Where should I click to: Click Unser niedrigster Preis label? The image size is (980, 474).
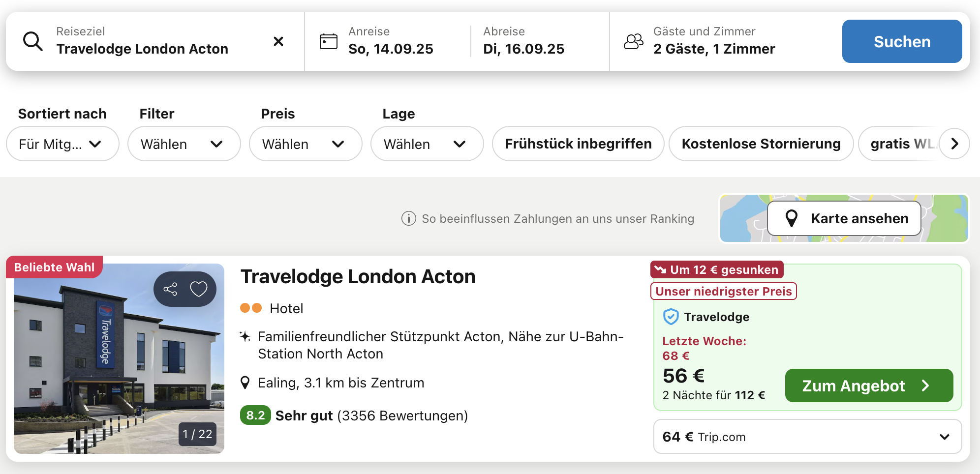click(724, 291)
